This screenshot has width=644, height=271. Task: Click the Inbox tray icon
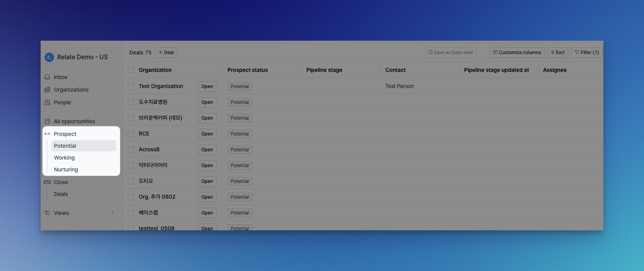tap(47, 77)
